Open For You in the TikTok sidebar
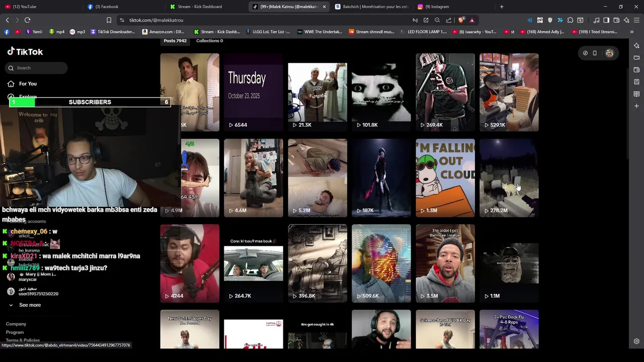Screen dimensions: 644x362 click(x=28, y=84)
